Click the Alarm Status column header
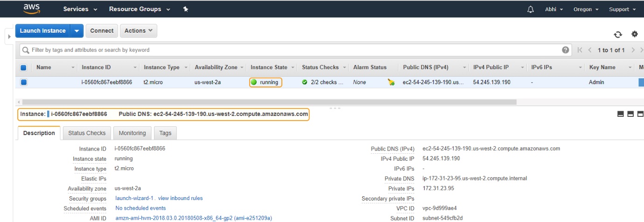The width and height of the screenshot is (644, 222). [370, 67]
